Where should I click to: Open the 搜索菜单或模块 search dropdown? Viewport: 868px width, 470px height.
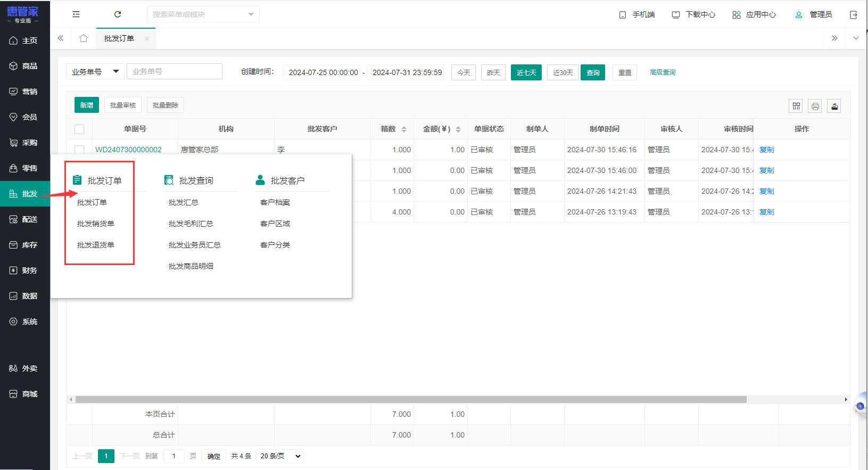(203, 14)
